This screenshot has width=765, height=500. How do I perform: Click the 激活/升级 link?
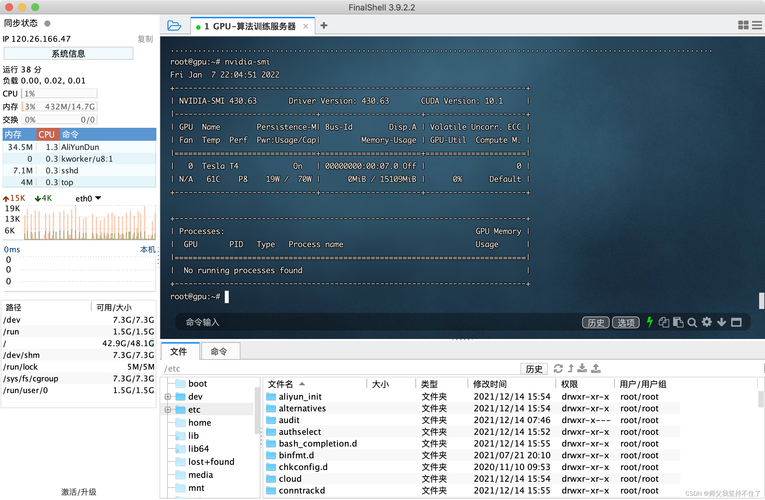79,492
